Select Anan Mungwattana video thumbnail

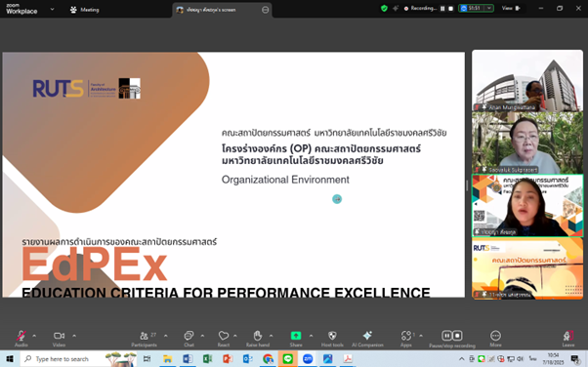527,81
